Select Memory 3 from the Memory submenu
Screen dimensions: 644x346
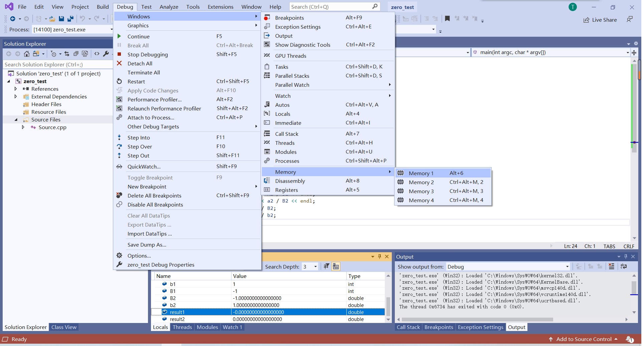pyautogui.click(x=443, y=191)
